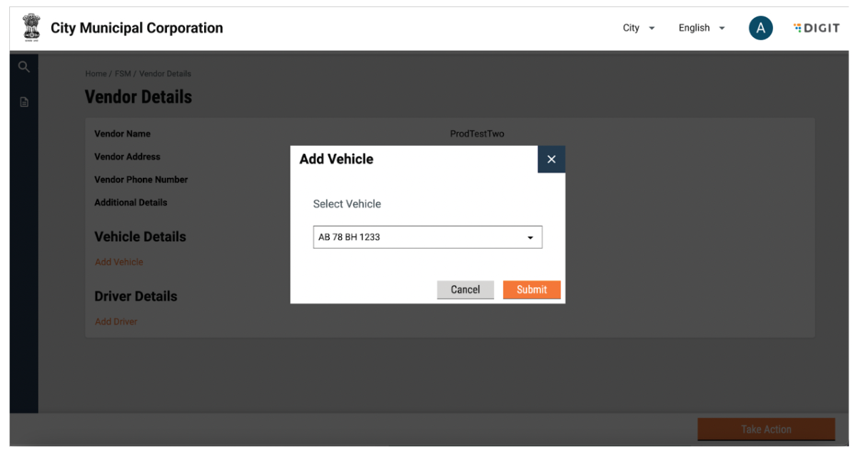Expand the City dropdown
Viewport: 868px width, 453px height.
[639, 28]
